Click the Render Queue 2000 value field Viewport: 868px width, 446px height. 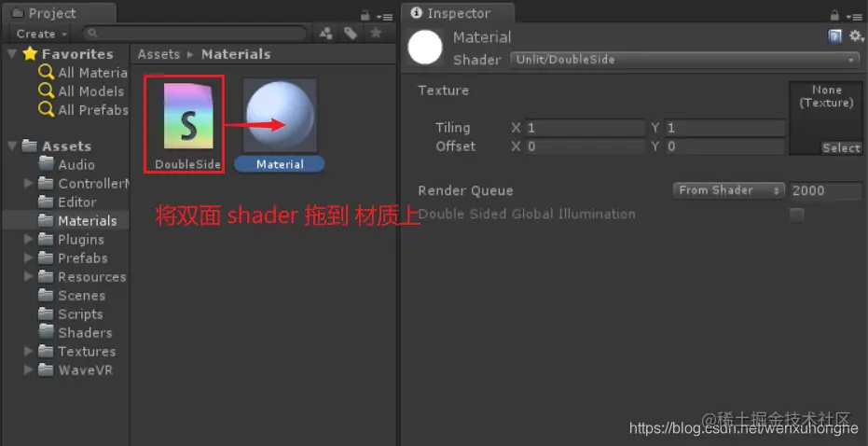click(825, 190)
